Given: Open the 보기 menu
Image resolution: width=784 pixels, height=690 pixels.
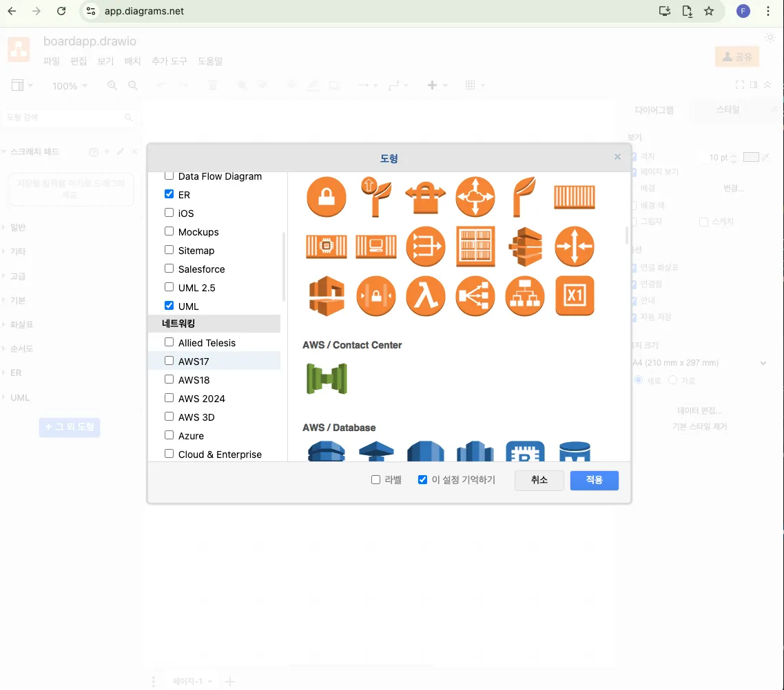Looking at the screenshot, I should point(105,61).
